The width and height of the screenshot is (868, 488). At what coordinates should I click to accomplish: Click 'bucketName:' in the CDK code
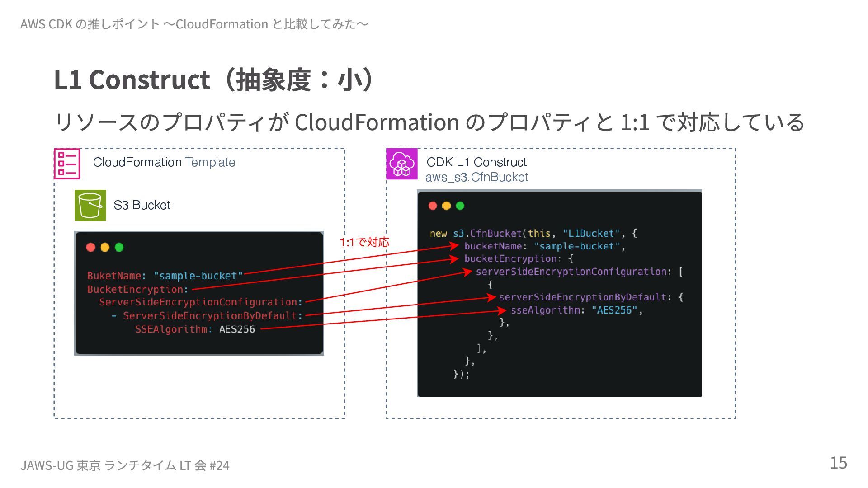coord(495,246)
